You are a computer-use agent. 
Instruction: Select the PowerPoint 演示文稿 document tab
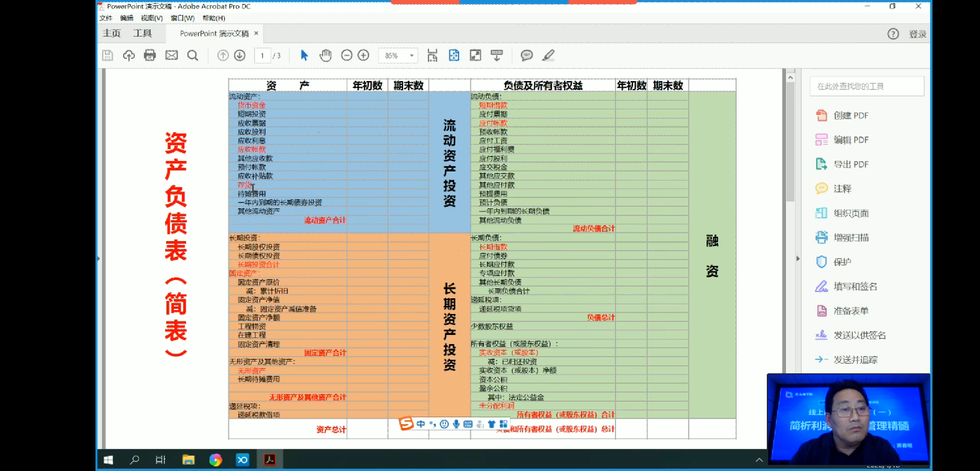214,34
